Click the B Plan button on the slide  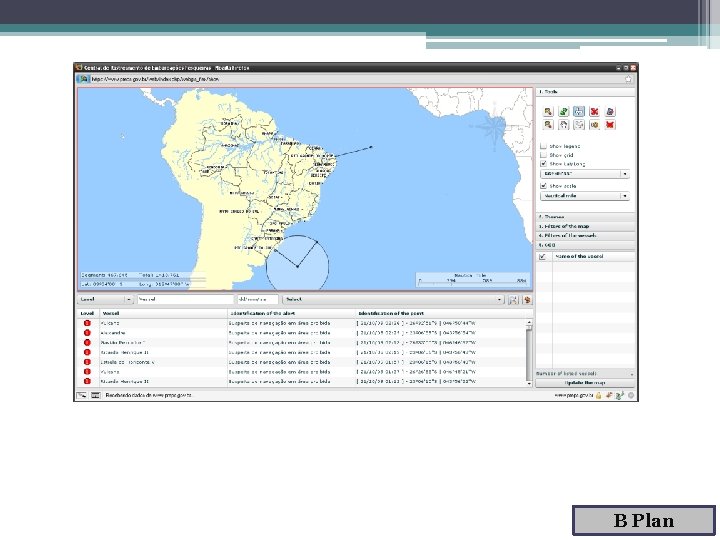pos(644,520)
